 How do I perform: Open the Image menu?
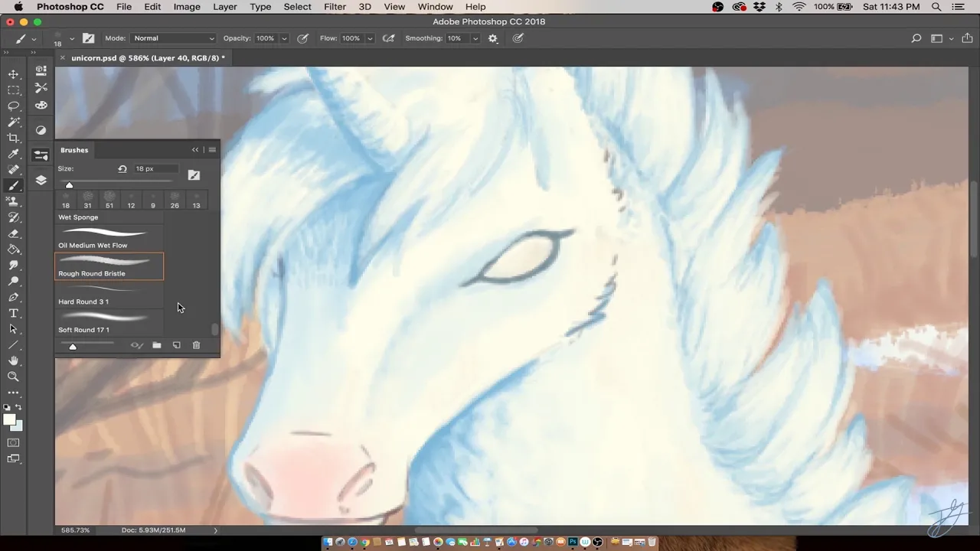187,7
